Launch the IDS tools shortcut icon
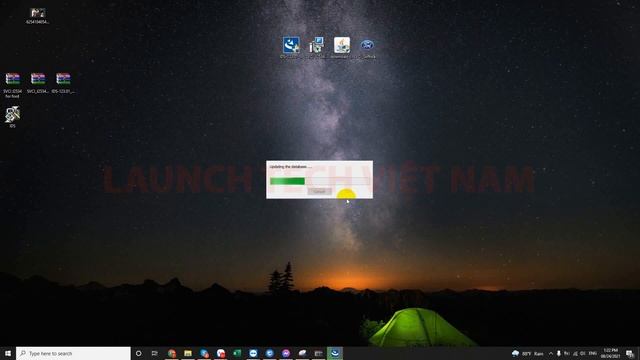640x360 pixels. tap(13, 117)
